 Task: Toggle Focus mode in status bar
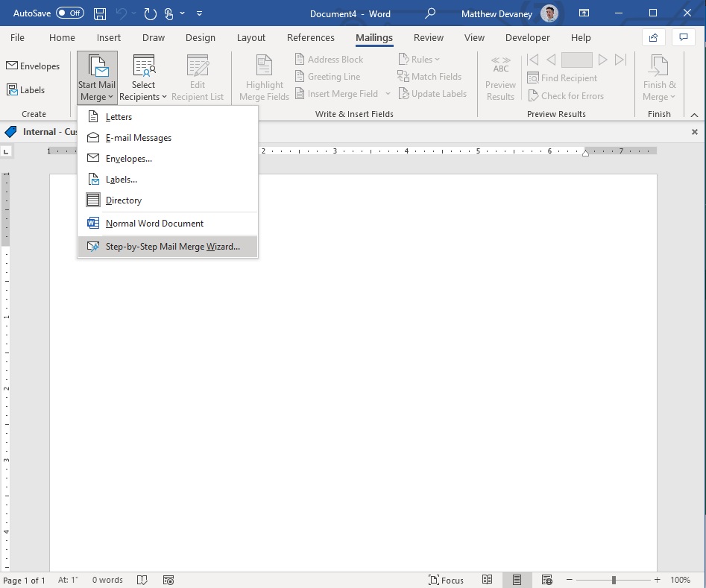(446, 580)
